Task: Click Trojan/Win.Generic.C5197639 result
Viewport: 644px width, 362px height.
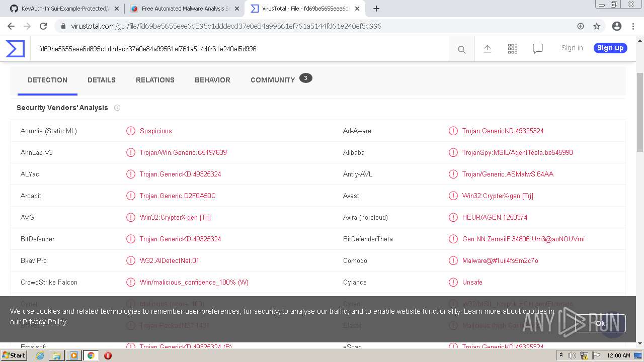Action: (183, 152)
